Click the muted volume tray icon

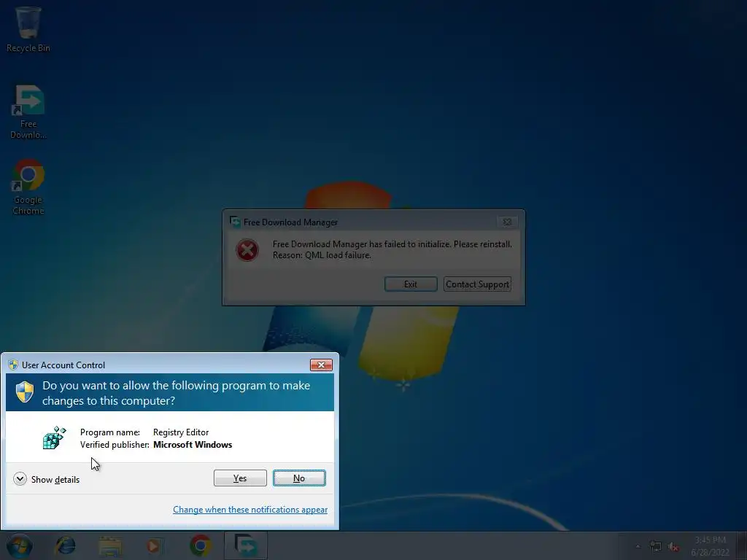coord(673,547)
